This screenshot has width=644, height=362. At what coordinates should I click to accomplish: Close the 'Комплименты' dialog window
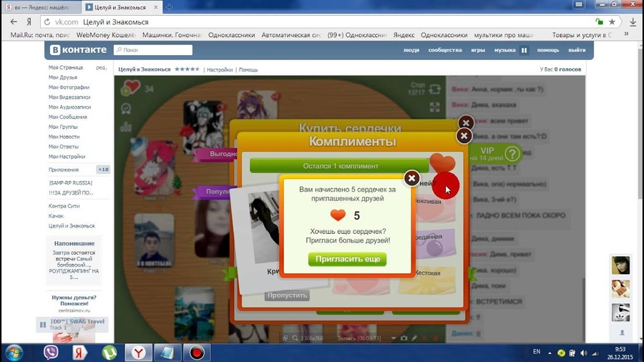click(464, 135)
